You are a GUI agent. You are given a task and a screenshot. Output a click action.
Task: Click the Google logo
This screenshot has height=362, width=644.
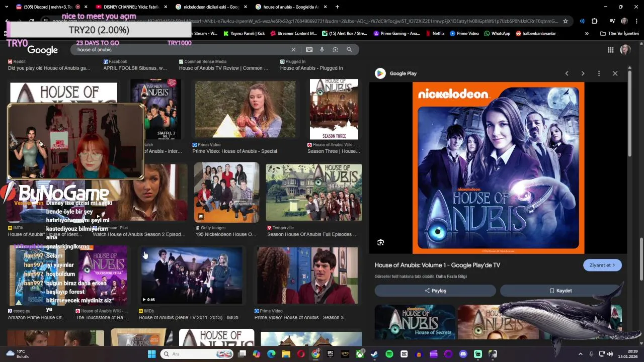(43, 50)
